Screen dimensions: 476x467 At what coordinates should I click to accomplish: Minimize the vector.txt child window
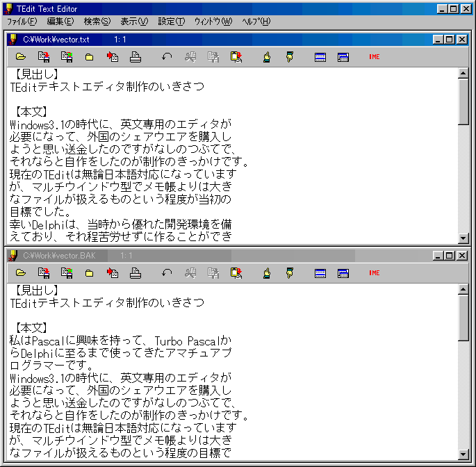click(x=438, y=40)
